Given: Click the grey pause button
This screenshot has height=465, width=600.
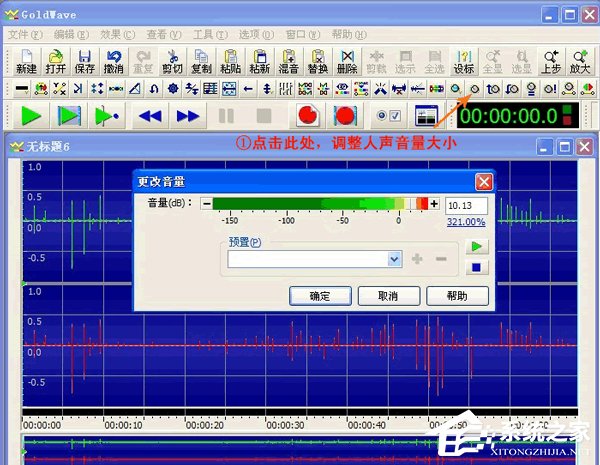Looking at the screenshot, I should [x=226, y=116].
